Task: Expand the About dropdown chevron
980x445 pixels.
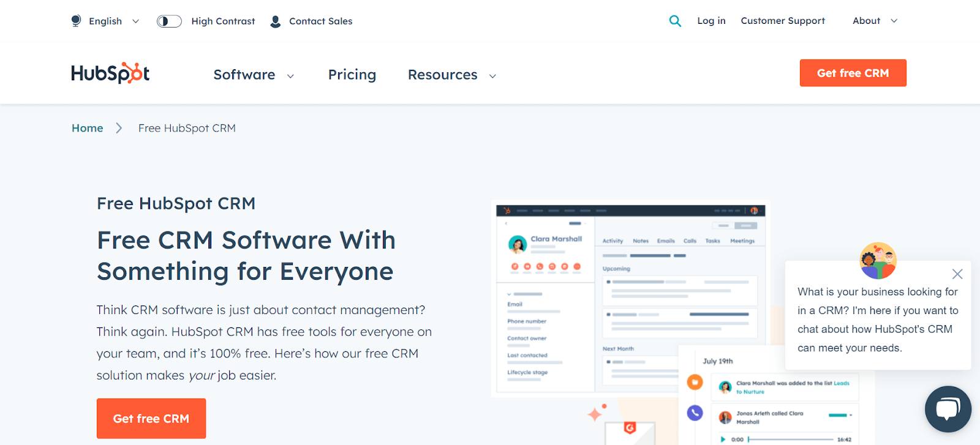Action: [x=894, y=21]
